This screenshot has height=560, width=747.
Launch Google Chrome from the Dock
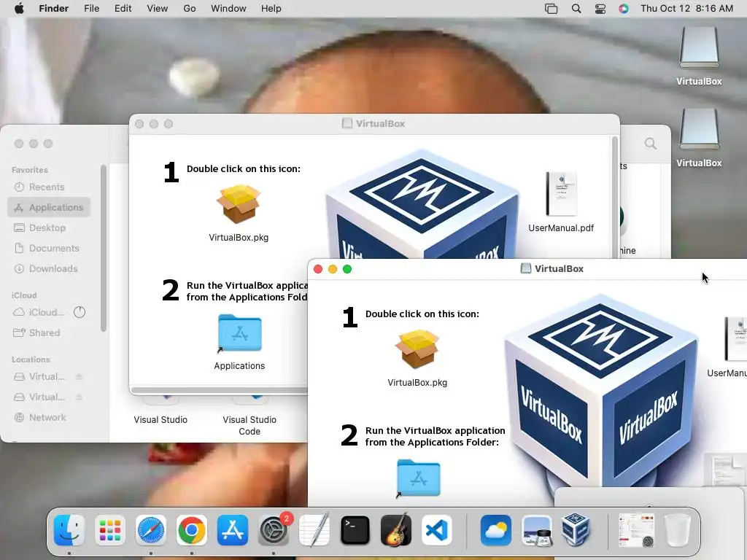click(x=192, y=530)
